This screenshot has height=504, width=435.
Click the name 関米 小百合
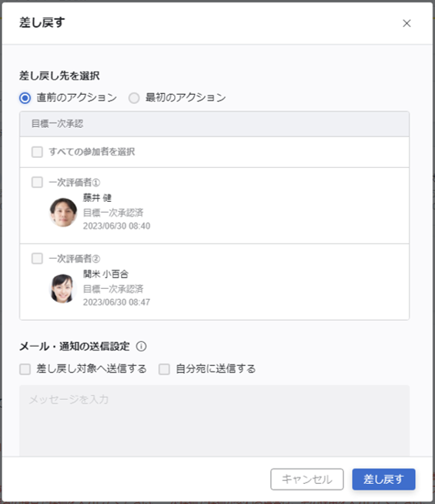tap(105, 274)
